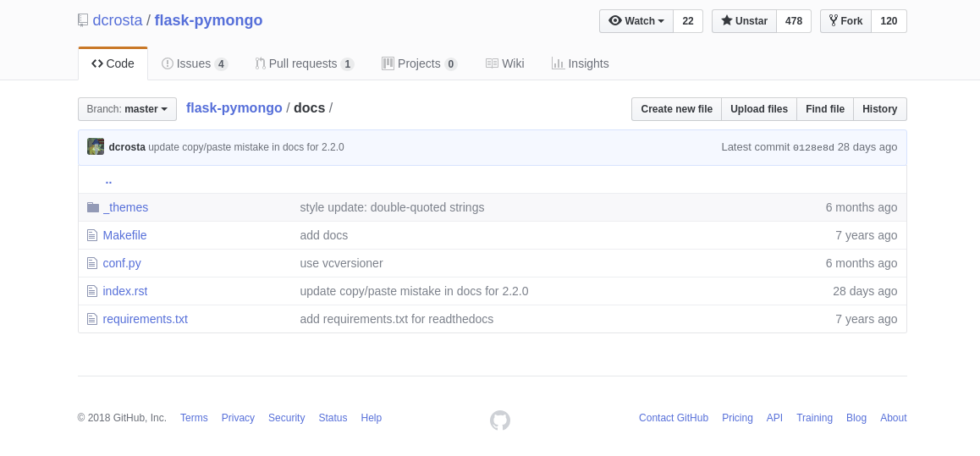The width and height of the screenshot is (980, 456).
Task: Click the file icon beside index.rst
Action: pyautogui.click(x=92, y=291)
